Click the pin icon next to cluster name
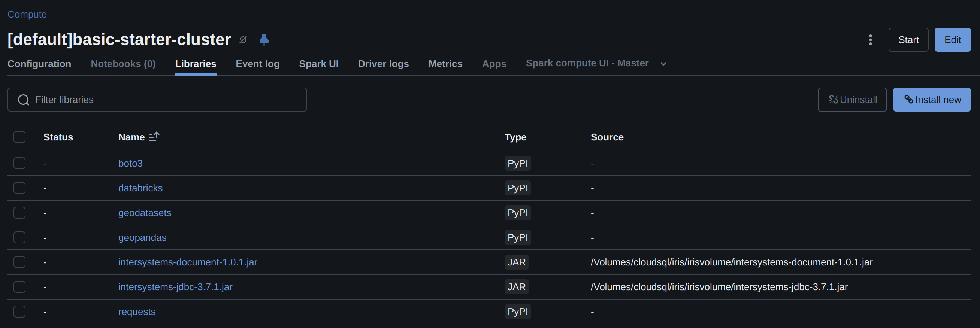This screenshot has height=328, width=980. pyautogui.click(x=264, y=40)
